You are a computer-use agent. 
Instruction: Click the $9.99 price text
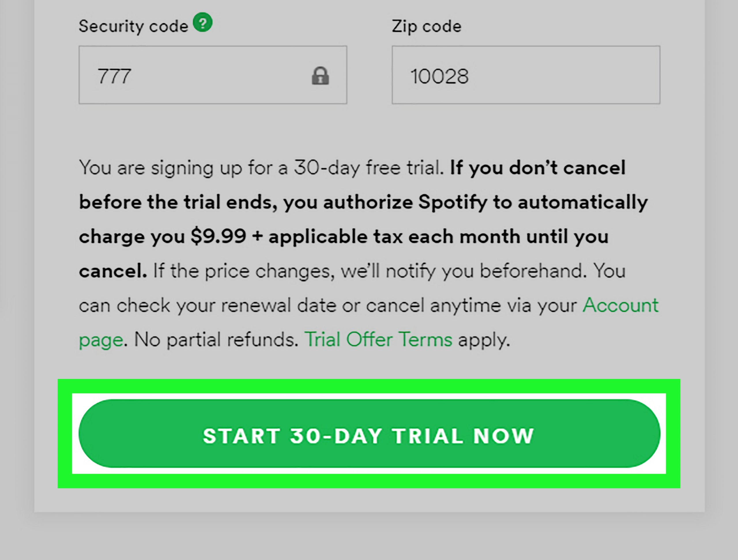tap(218, 236)
